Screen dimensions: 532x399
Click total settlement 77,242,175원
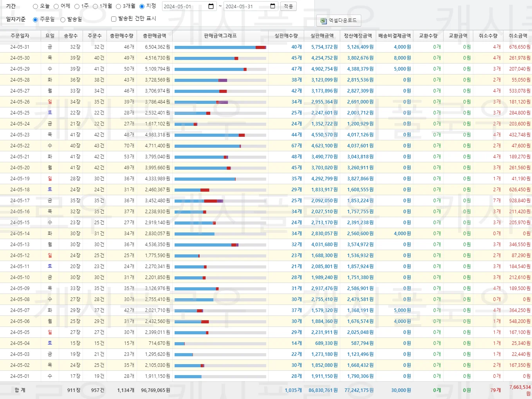click(x=359, y=390)
